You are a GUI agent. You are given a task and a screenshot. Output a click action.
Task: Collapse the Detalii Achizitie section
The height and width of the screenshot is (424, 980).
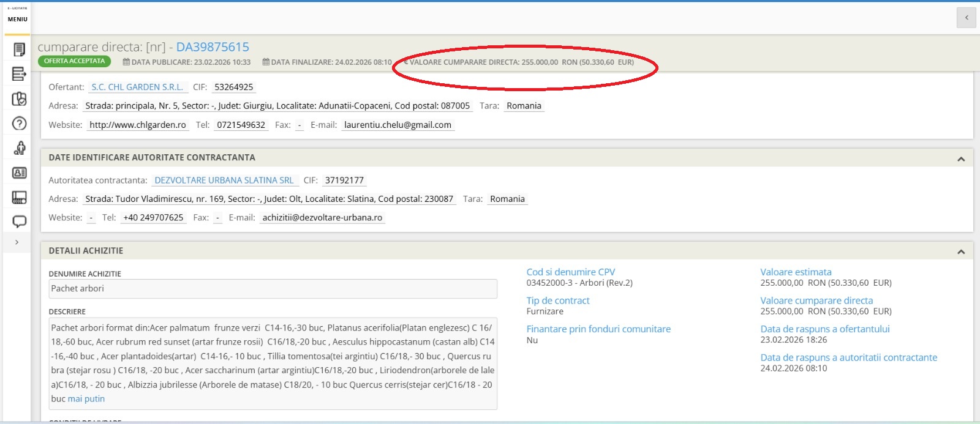coord(960,252)
